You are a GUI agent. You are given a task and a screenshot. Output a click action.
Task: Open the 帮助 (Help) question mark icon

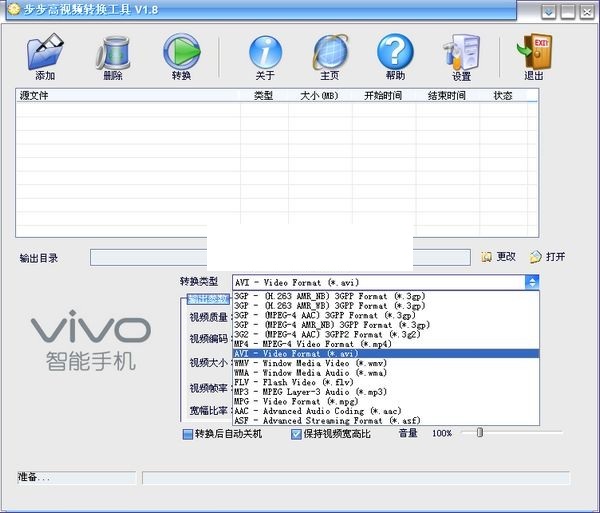[x=395, y=52]
